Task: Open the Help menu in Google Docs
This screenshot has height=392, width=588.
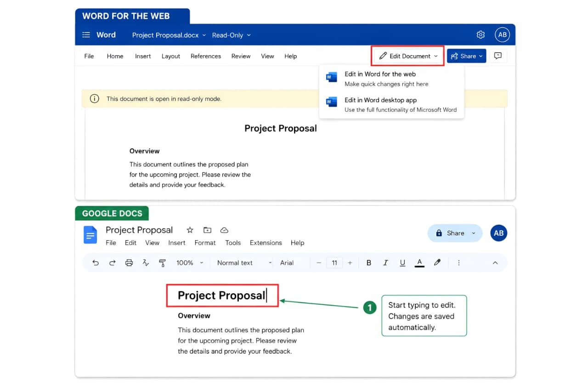Action: coord(297,243)
